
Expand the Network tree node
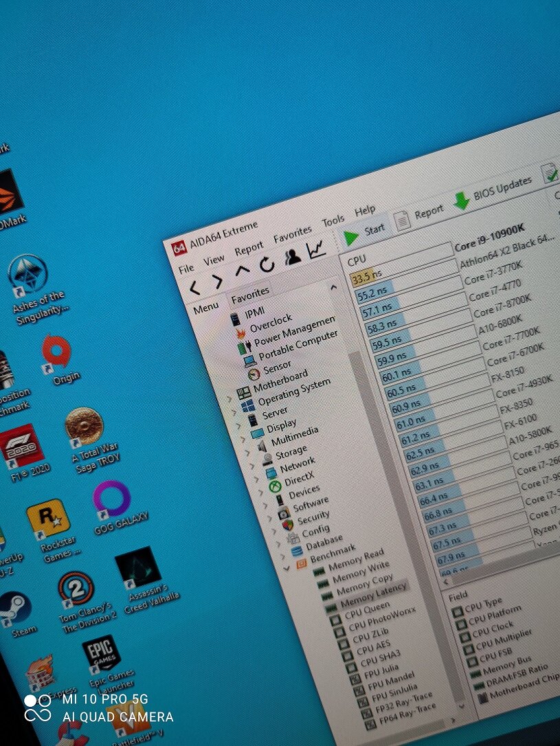[x=258, y=478]
